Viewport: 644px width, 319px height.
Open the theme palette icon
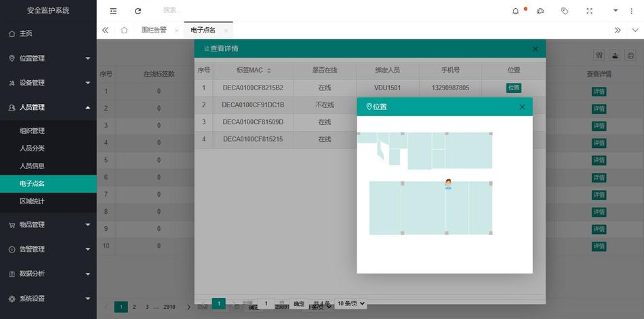click(540, 11)
